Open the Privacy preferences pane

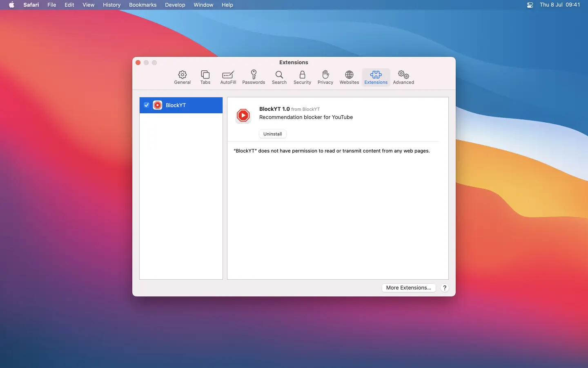[x=325, y=77]
